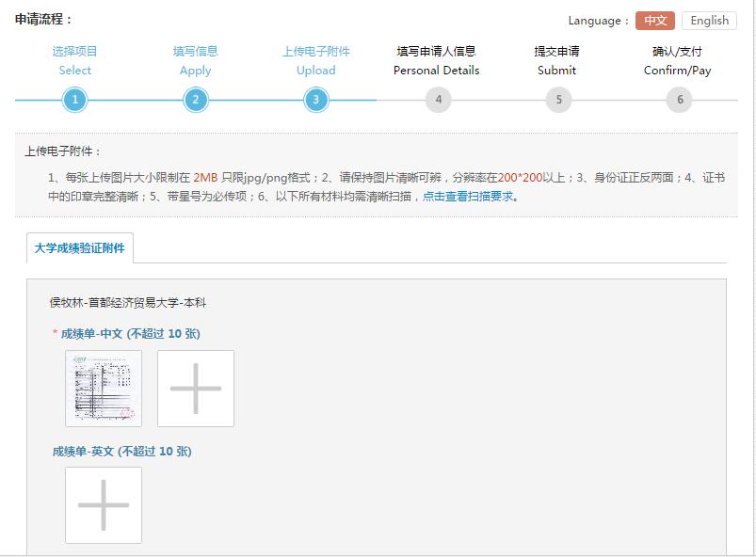Switch language to English
The height and width of the screenshot is (557, 756).
pyautogui.click(x=709, y=20)
